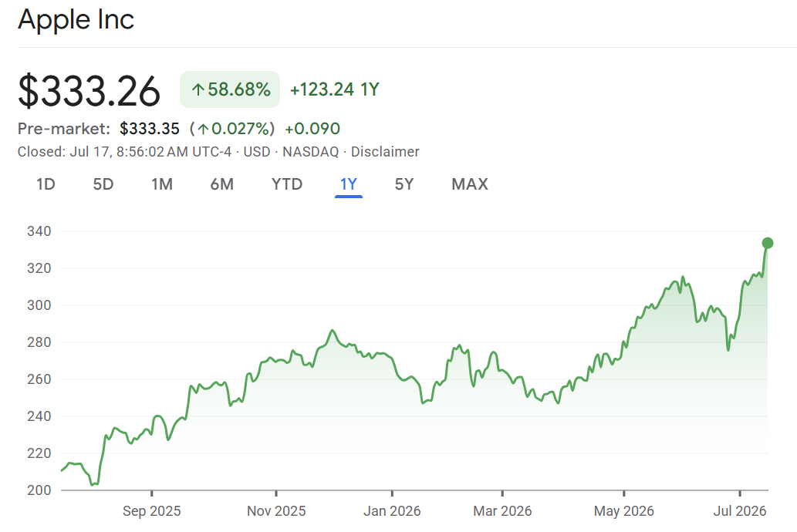The height and width of the screenshot is (532, 797).
Task: Click the pre-market up arrow icon
Action: (x=204, y=129)
